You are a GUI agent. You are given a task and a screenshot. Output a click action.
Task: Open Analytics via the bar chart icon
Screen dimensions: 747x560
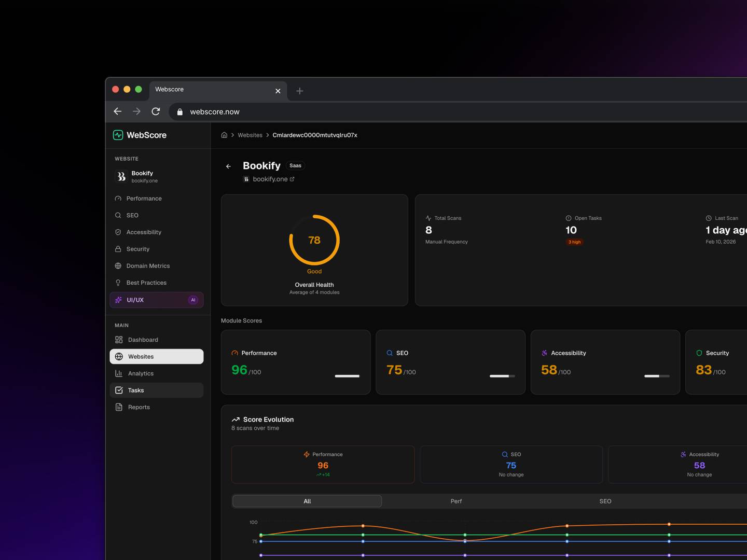(118, 373)
